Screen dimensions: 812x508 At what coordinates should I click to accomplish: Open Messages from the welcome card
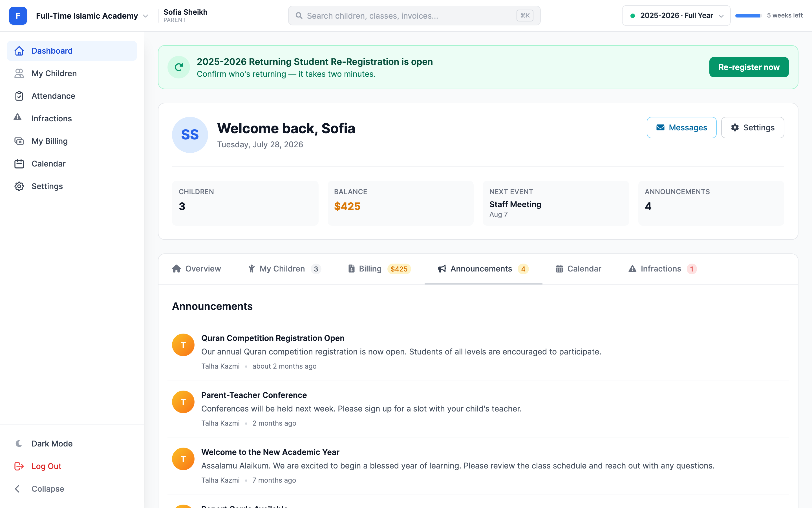pyautogui.click(x=681, y=128)
